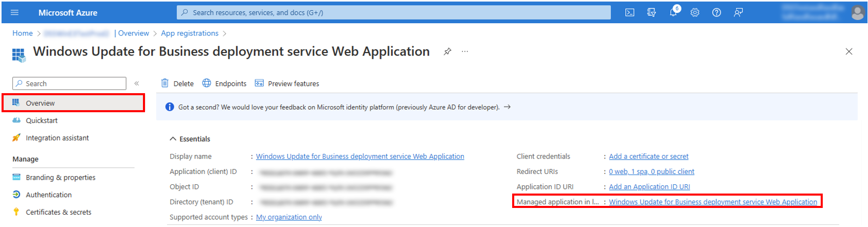
Task: Collapse the Essentials section
Action: click(173, 139)
